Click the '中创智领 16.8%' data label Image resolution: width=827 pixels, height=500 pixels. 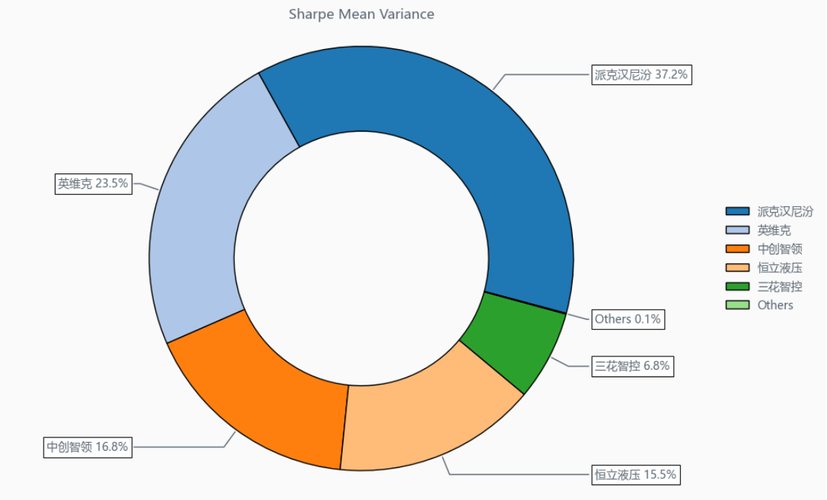[88, 447]
